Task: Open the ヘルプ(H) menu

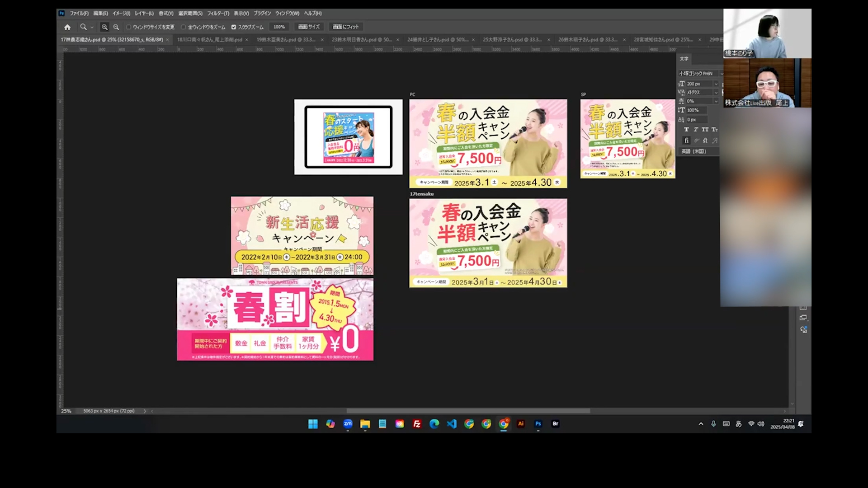Action: tap(313, 14)
